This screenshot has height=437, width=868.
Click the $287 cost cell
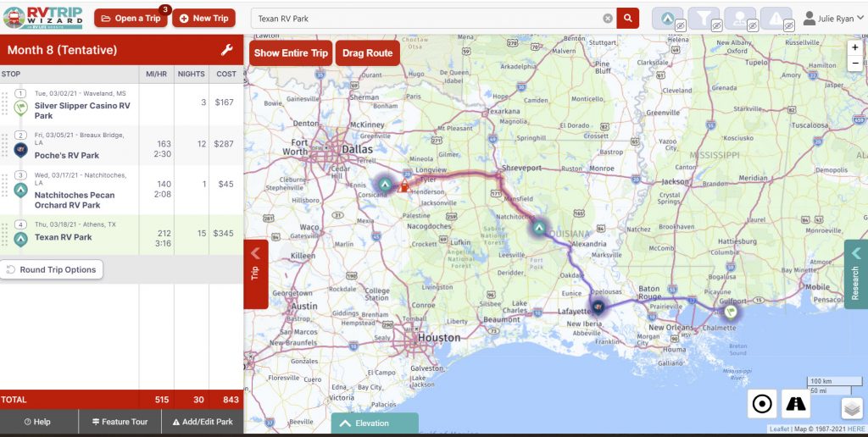coord(224,144)
